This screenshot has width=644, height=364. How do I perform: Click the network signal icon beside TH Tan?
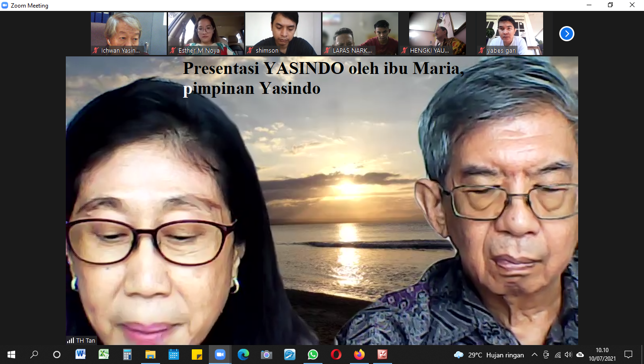71,340
